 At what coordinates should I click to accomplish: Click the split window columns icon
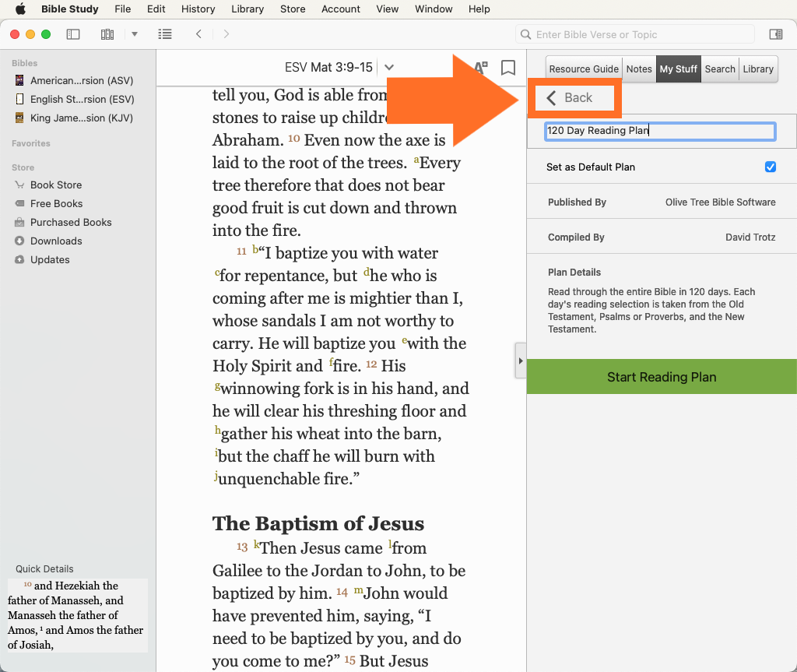[x=107, y=34]
